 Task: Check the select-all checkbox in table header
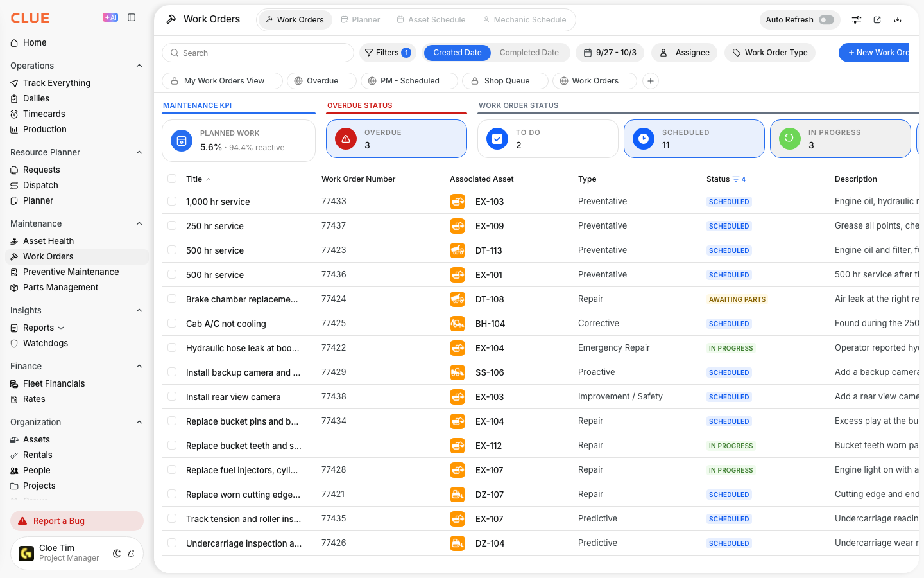click(x=172, y=179)
